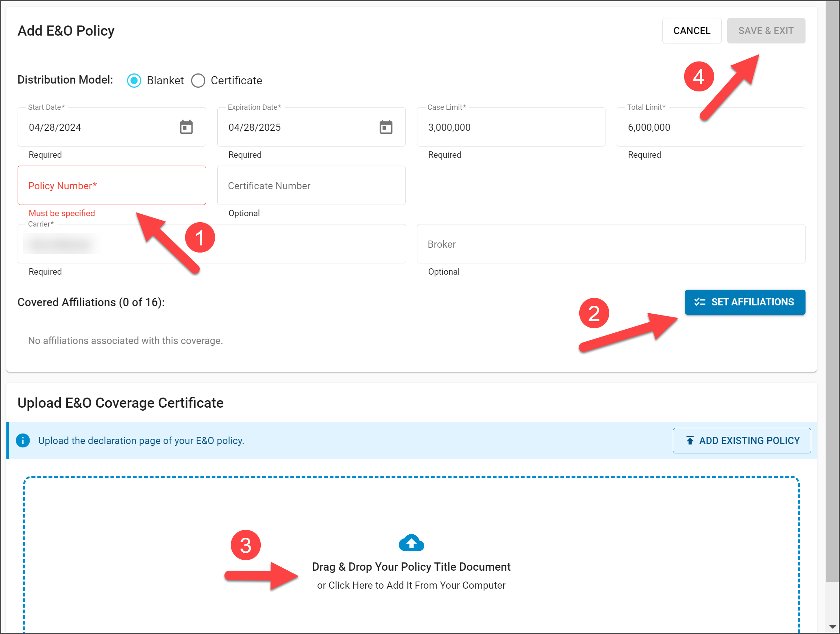Click the info icon in the upload banner
Viewport: 840px width, 634px height.
(x=23, y=441)
